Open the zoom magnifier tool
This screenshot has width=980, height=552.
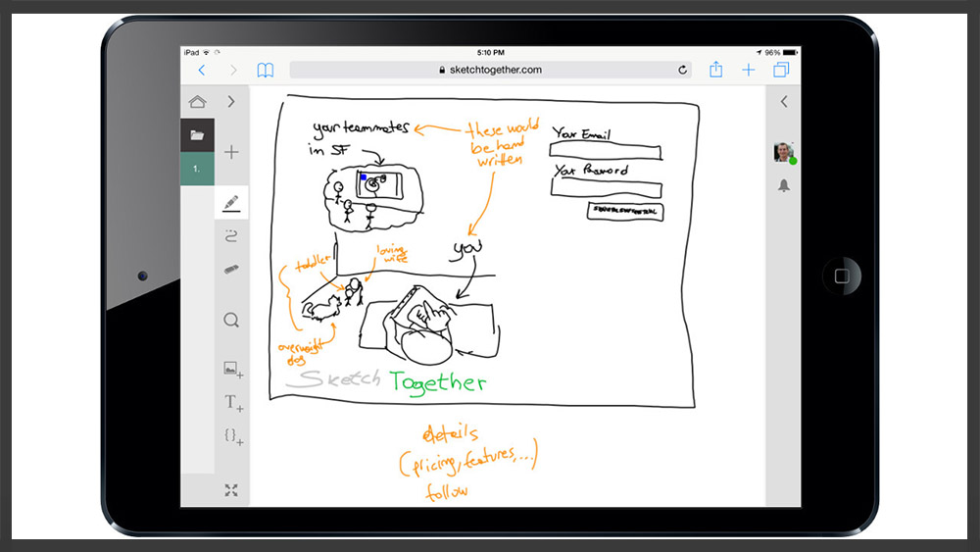tap(231, 320)
